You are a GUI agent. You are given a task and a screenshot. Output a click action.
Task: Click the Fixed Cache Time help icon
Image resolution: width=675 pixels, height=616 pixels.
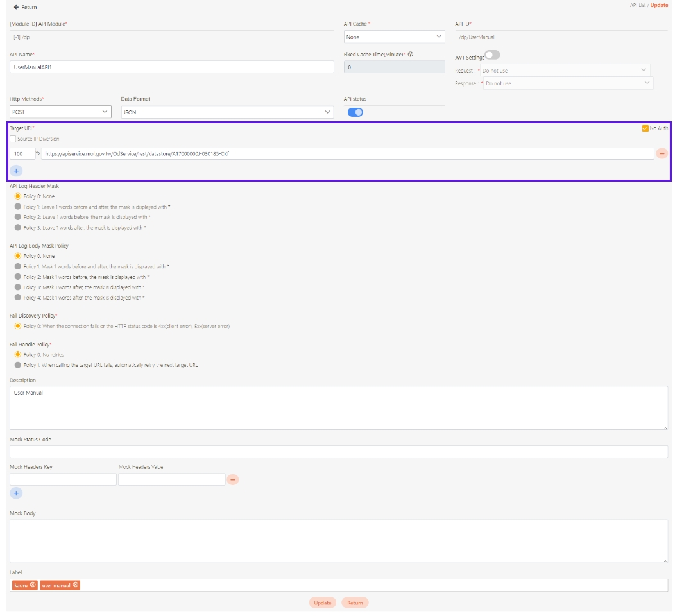click(410, 55)
